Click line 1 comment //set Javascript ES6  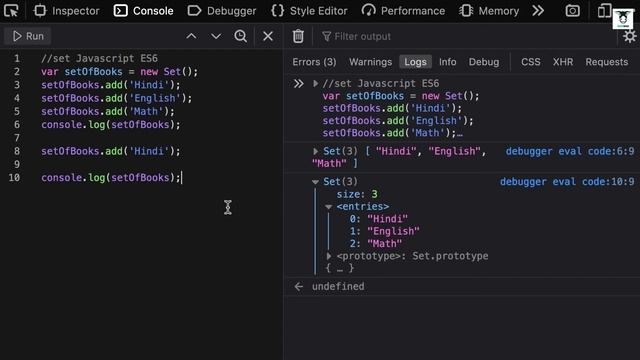click(x=99, y=58)
